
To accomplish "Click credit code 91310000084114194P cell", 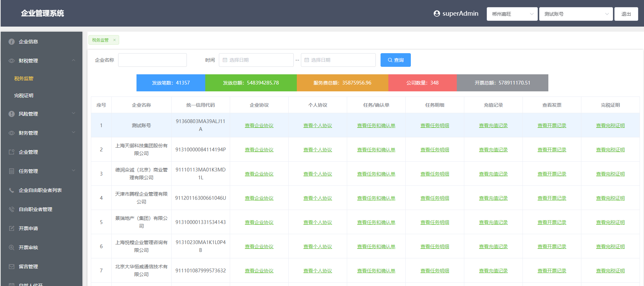I will tap(200, 150).
